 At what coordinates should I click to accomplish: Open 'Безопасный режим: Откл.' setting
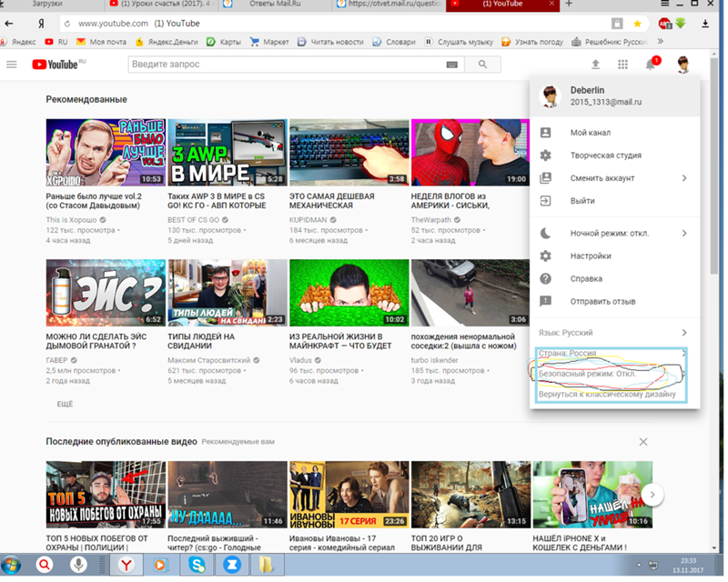click(615, 374)
